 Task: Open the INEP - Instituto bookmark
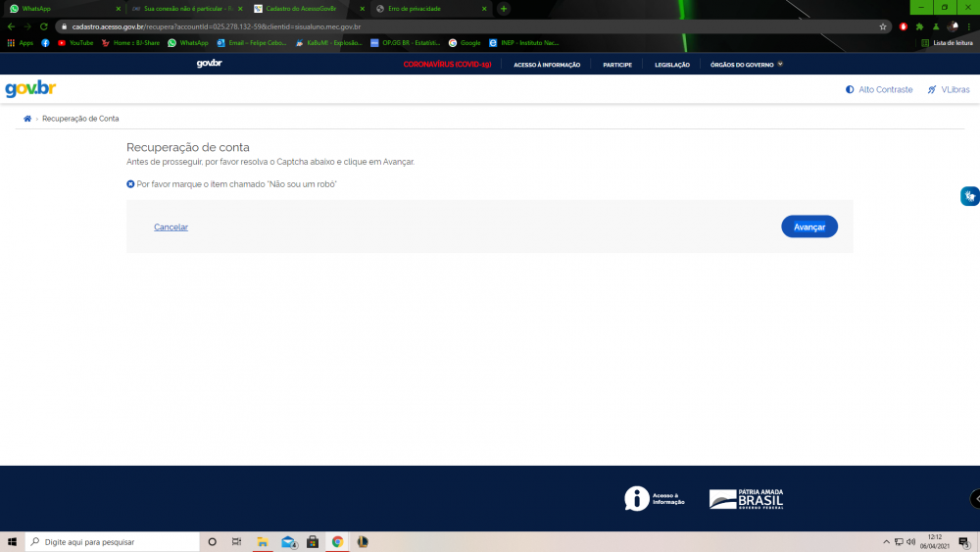523,43
